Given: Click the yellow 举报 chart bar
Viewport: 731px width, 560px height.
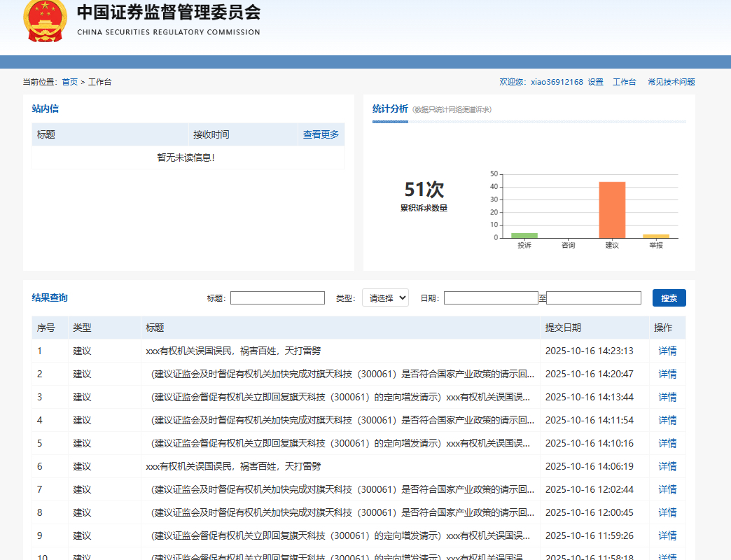Looking at the screenshot, I should (656, 236).
